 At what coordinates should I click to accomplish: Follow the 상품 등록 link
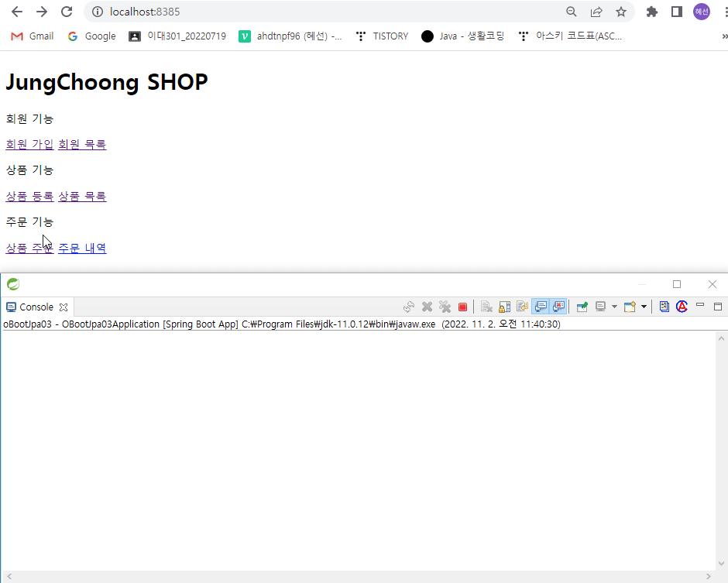(29, 197)
